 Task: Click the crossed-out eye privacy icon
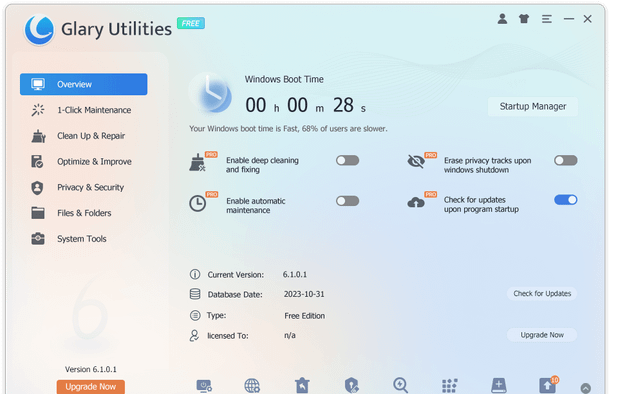416,161
